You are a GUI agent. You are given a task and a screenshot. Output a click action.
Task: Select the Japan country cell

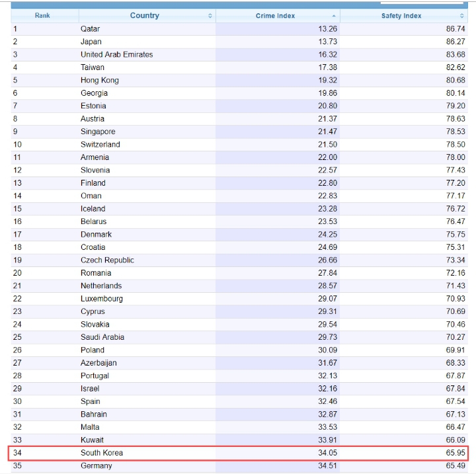pos(91,42)
